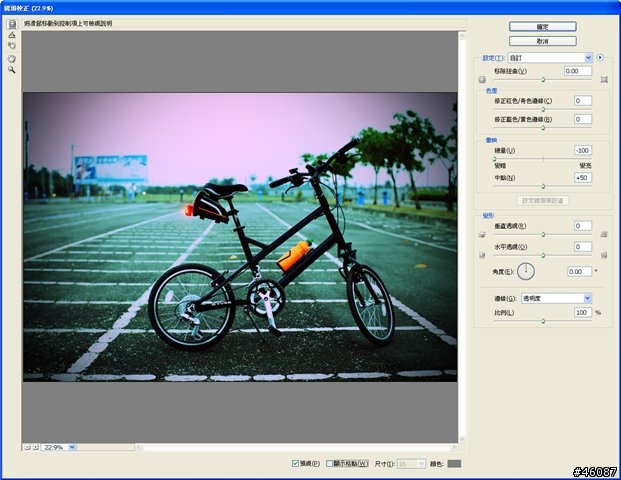Click the 變亮 lighten label

pyautogui.click(x=585, y=166)
